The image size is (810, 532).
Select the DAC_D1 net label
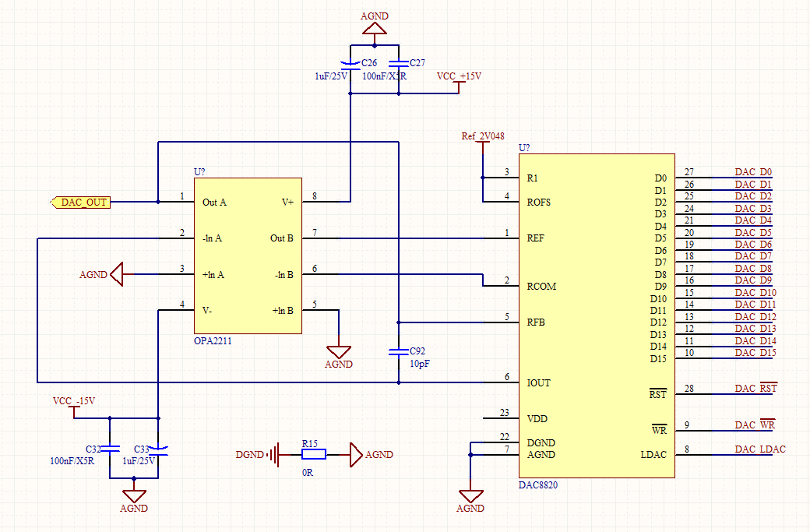coord(753,185)
